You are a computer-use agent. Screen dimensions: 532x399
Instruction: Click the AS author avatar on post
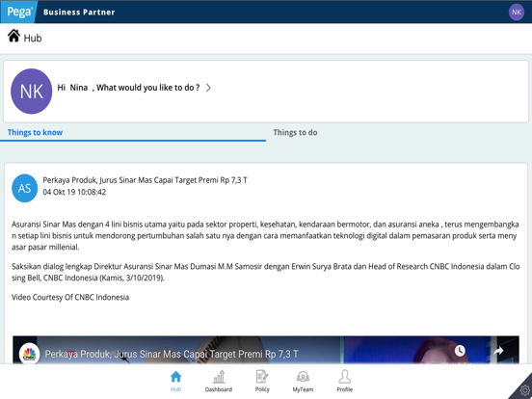point(24,188)
